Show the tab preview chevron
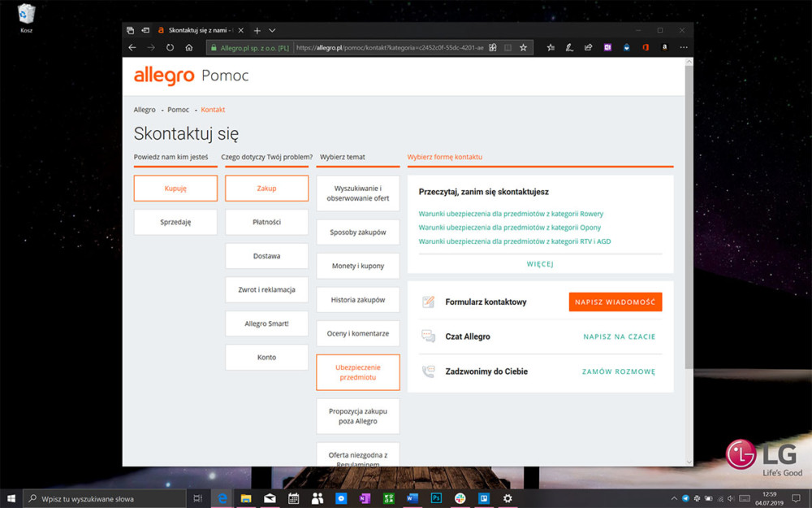 (x=272, y=31)
